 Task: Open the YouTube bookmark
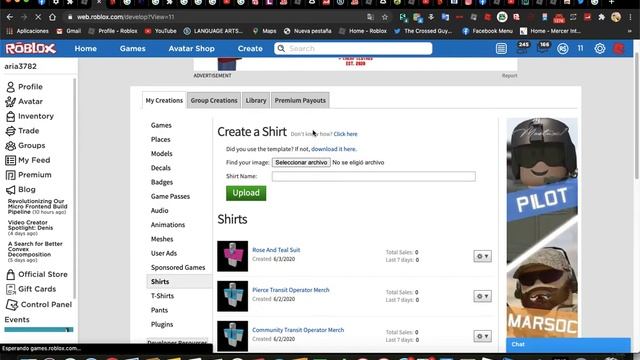coord(160,31)
